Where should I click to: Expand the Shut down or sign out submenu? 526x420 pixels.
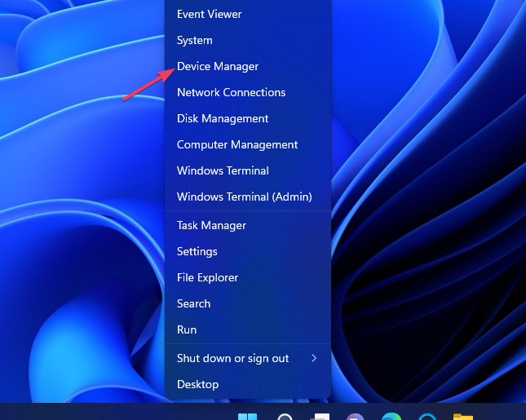click(248, 358)
